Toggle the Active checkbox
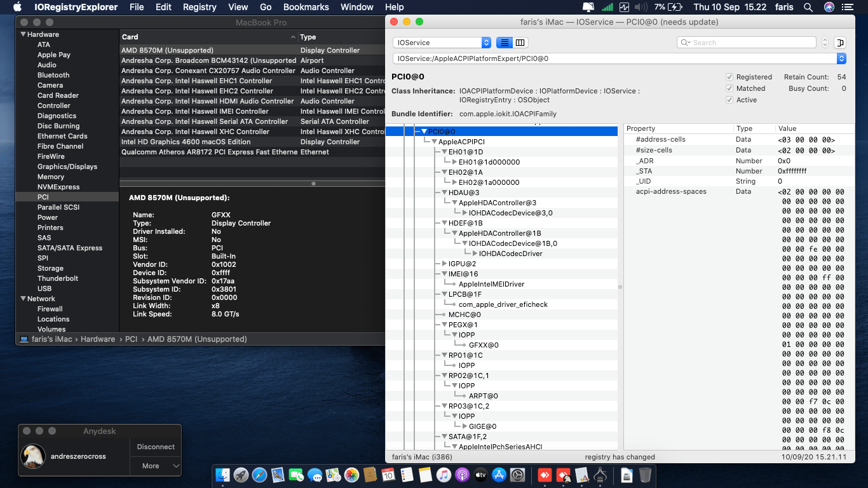868x488 pixels. coord(729,100)
